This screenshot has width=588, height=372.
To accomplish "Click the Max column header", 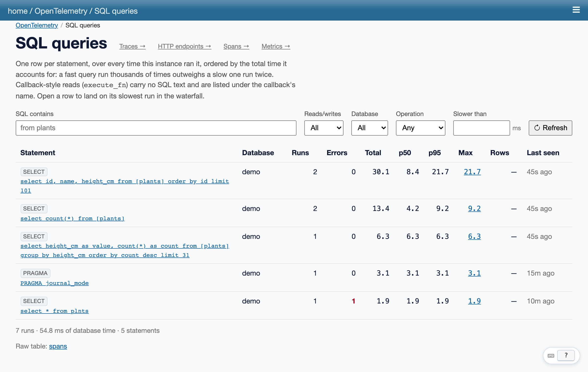I will click(465, 153).
